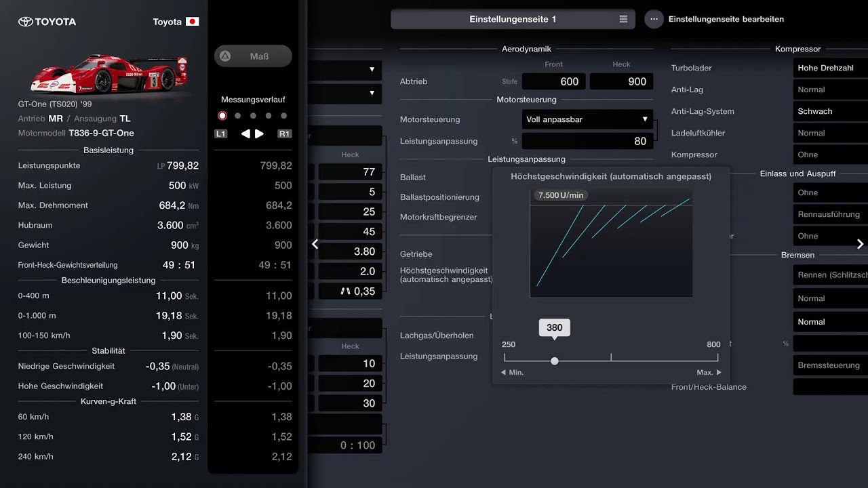Select the second Messungsverlauf dot
This screenshot has height=488, width=868.
coord(238,116)
